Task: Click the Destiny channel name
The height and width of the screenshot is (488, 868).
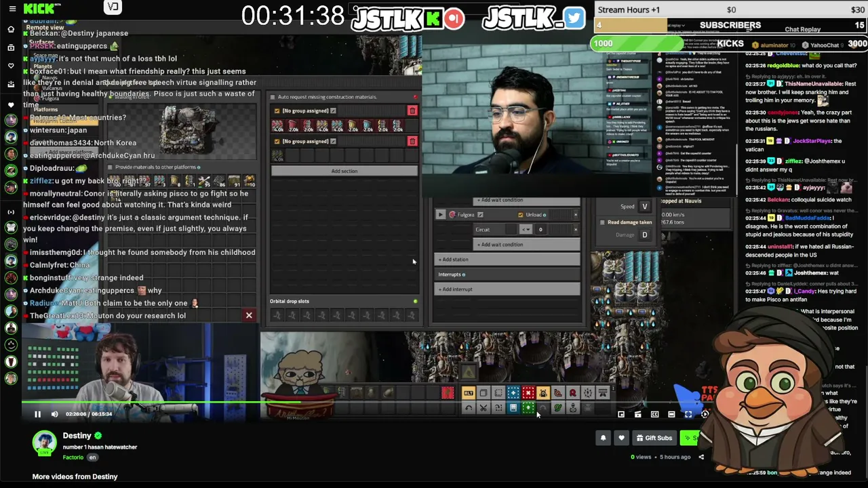Action: (77, 436)
